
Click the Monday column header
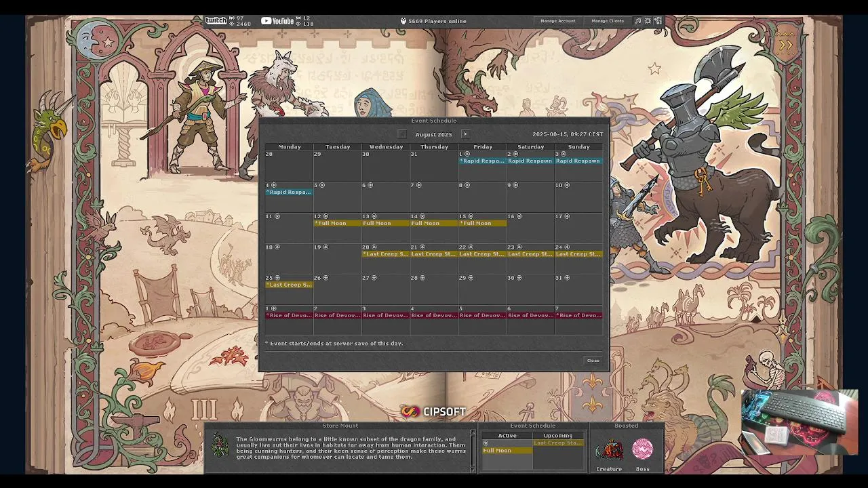[x=290, y=146]
